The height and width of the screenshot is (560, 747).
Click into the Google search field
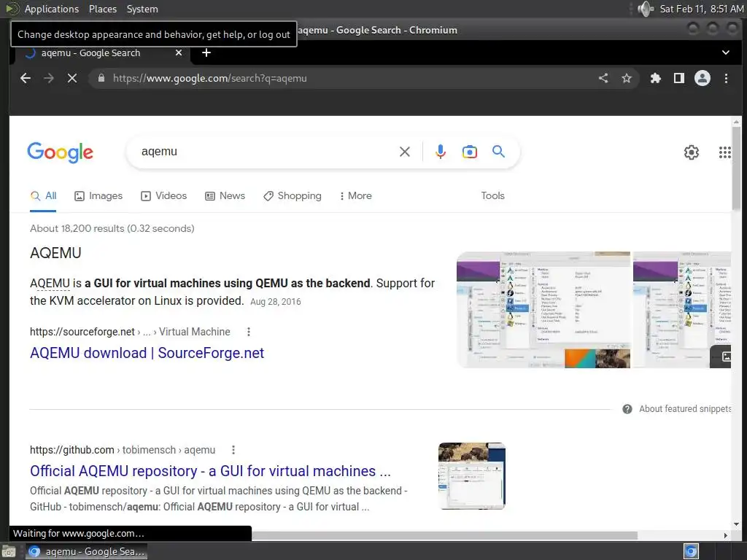point(267,152)
